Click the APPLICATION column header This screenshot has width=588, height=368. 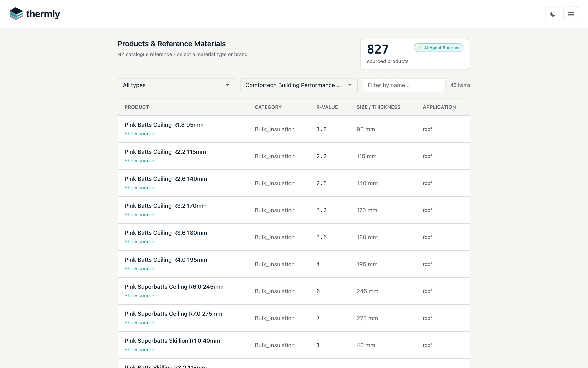click(x=439, y=107)
